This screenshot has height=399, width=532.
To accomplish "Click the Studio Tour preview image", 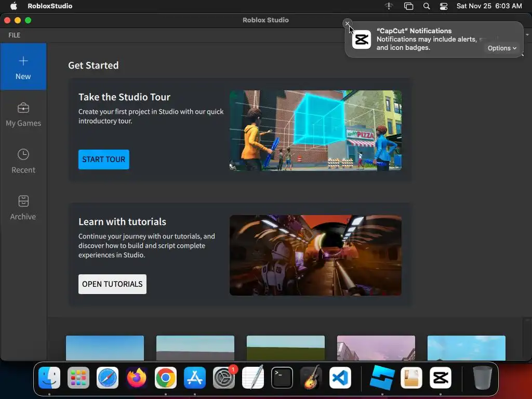I will [315, 130].
